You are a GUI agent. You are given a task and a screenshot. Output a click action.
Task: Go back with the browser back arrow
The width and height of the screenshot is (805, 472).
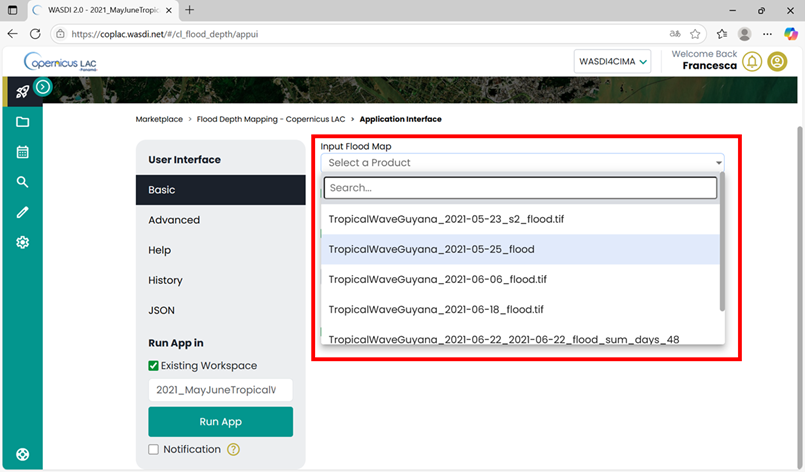tap(12, 34)
